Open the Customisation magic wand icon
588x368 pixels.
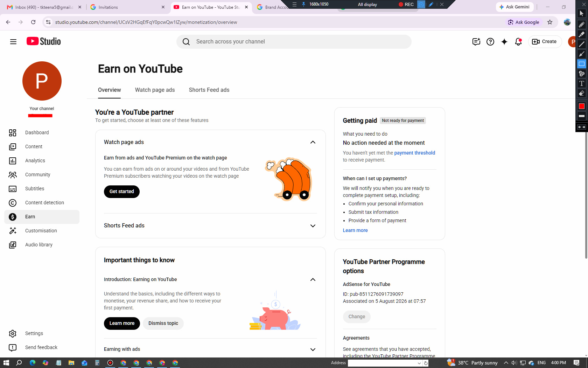pyautogui.click(x=13, y=231)
